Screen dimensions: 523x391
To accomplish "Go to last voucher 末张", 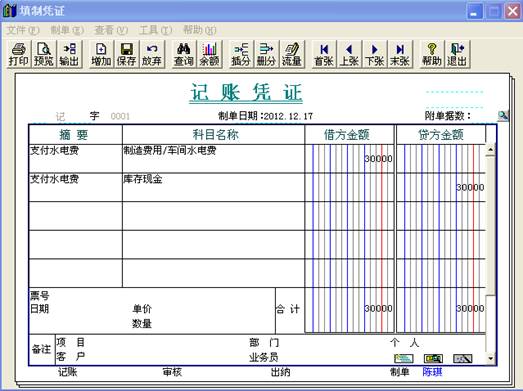I will 400,54.
